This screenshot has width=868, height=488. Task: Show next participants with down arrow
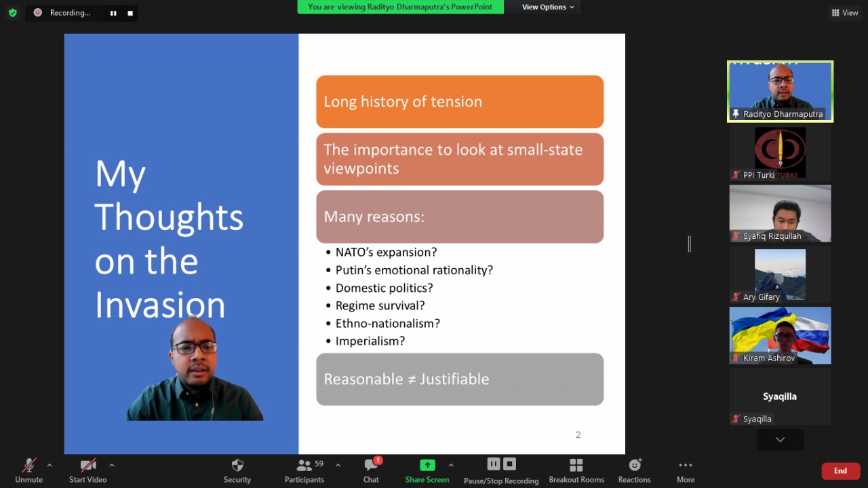(x=781, y=440)
